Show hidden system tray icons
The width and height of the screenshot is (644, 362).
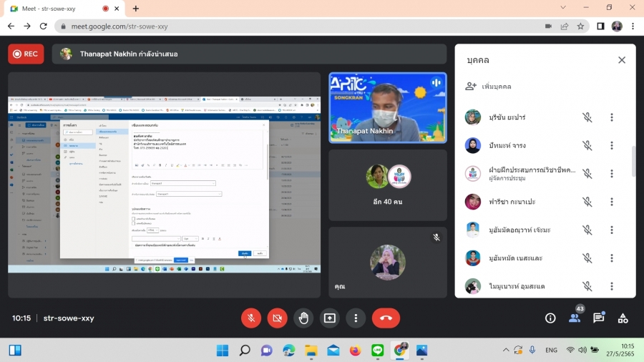pos(507,351)
